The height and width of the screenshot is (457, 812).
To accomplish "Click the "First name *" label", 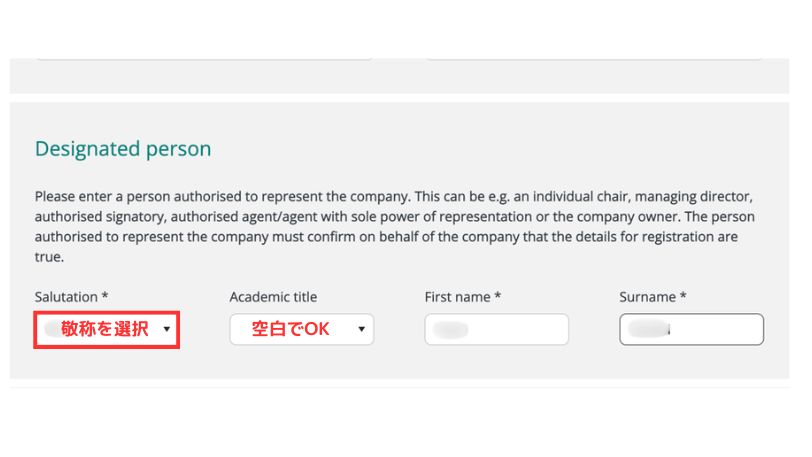I will 462,297.
